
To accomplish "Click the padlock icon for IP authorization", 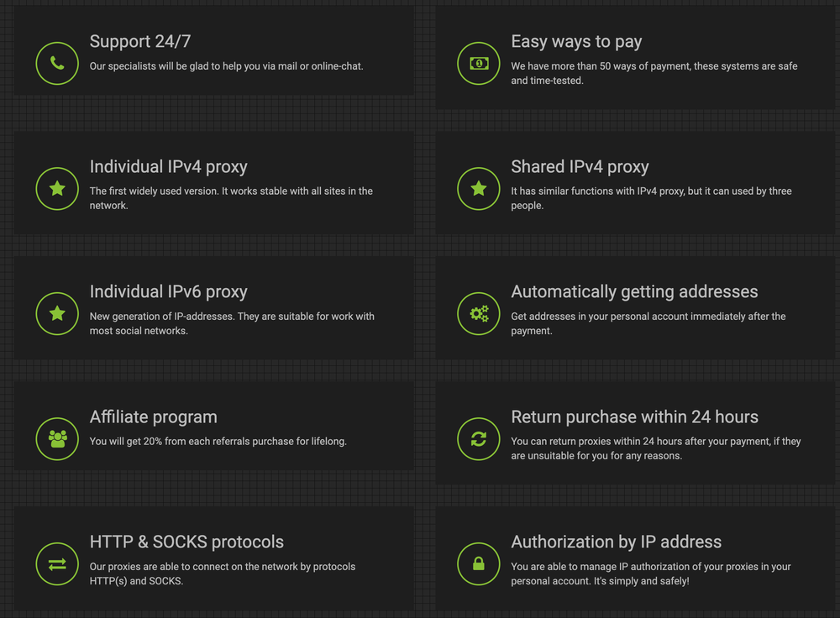I will click(479, 563).
